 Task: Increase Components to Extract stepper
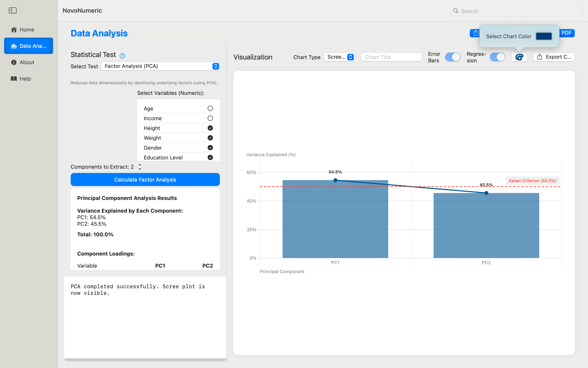coord(140,165)
